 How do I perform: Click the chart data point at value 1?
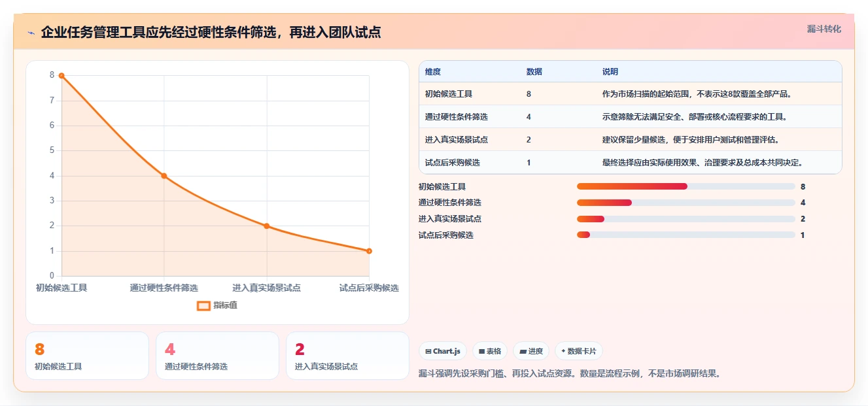(x=369, y=251)
